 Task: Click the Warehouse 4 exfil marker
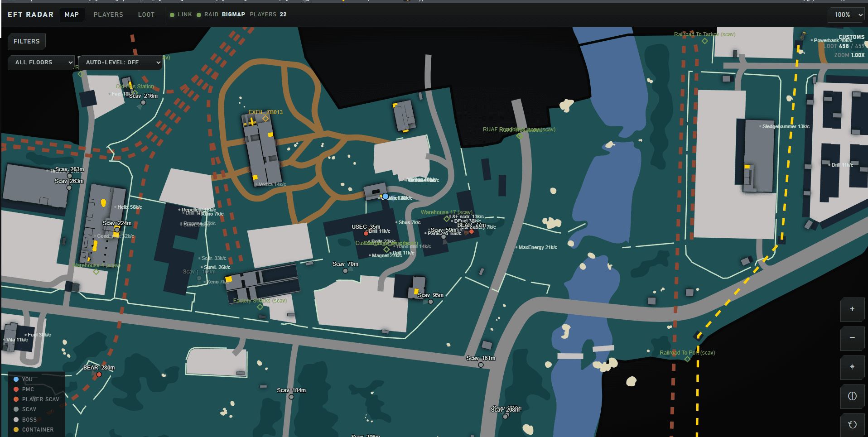pos(96,272)
